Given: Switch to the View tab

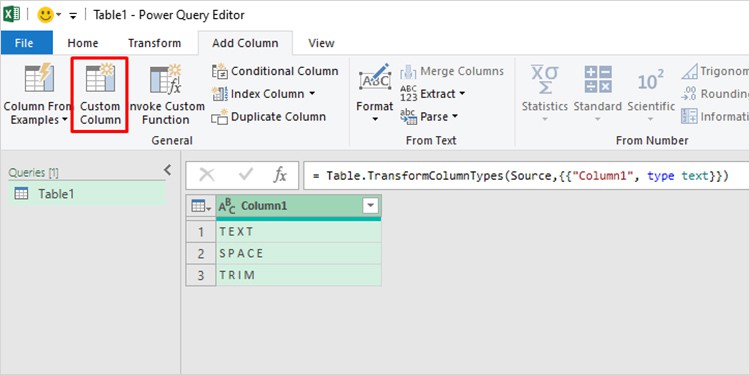Looking at the screenshot, I should [x=321, y=43].
